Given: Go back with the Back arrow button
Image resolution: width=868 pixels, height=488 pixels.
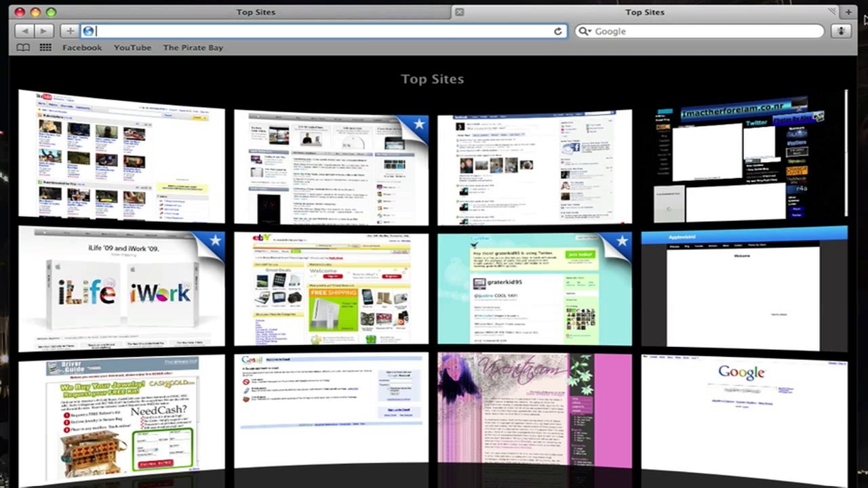Looking at the screenshot, I should (24, 31).
